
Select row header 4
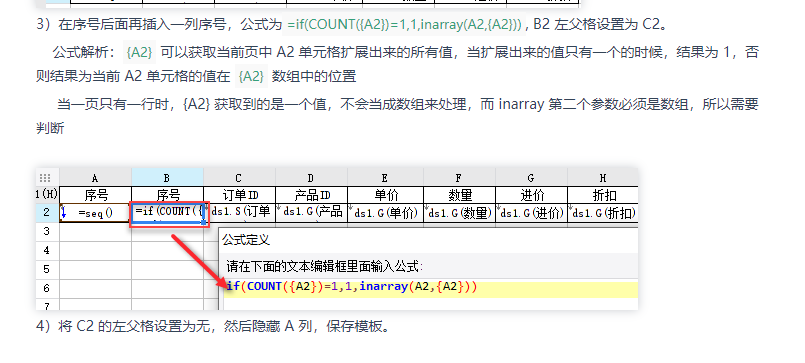point(47,251)
